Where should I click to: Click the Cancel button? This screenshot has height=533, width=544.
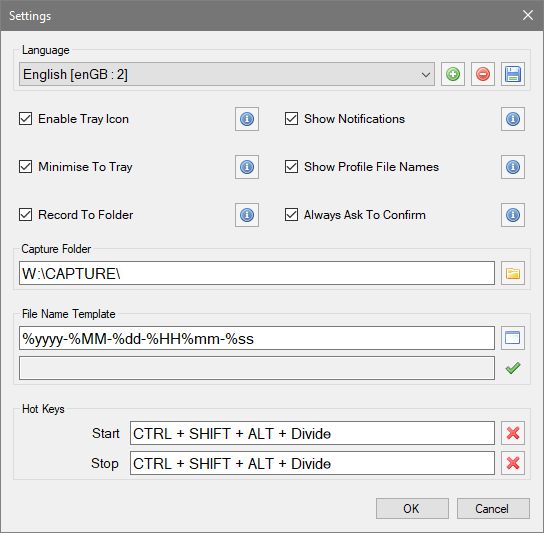(x=493, y=509)
